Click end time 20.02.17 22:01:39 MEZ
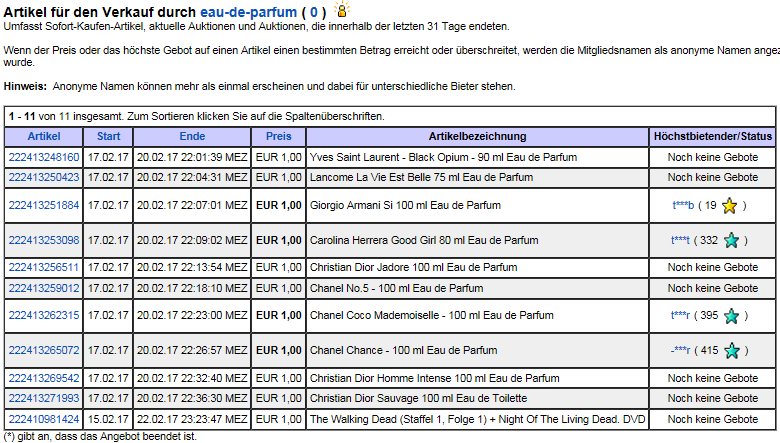Viewport: 780px width, 443px height. (192, 157)
